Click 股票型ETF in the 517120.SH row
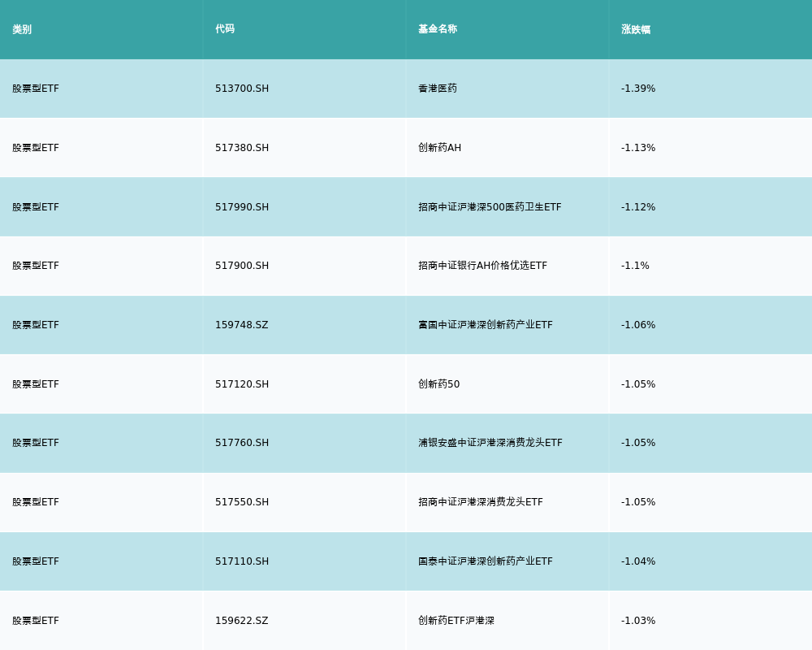This screenshot has width=812, height=650. pyautogui.click(x=36, y=384)
